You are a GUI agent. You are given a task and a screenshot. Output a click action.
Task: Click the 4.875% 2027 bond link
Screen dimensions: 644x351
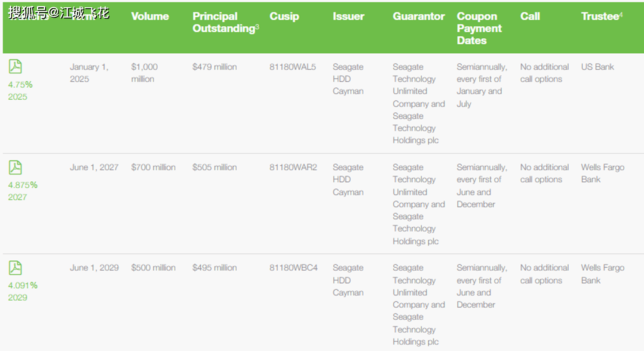23,191
